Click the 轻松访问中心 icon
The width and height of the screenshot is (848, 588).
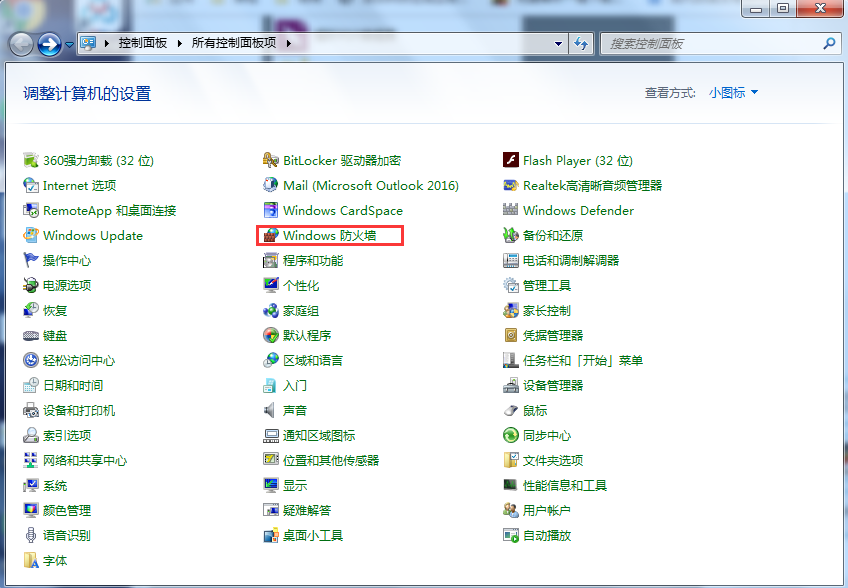click(31, 360)
